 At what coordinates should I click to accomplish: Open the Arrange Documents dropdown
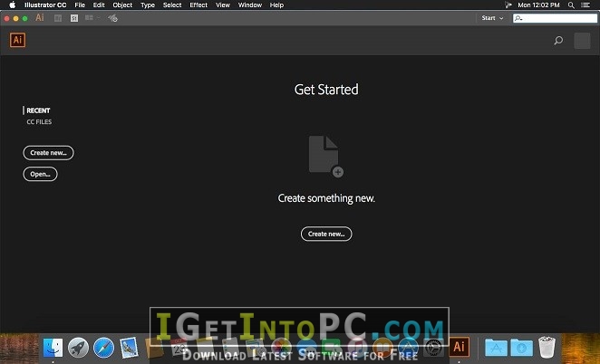[x=92, y=17]
